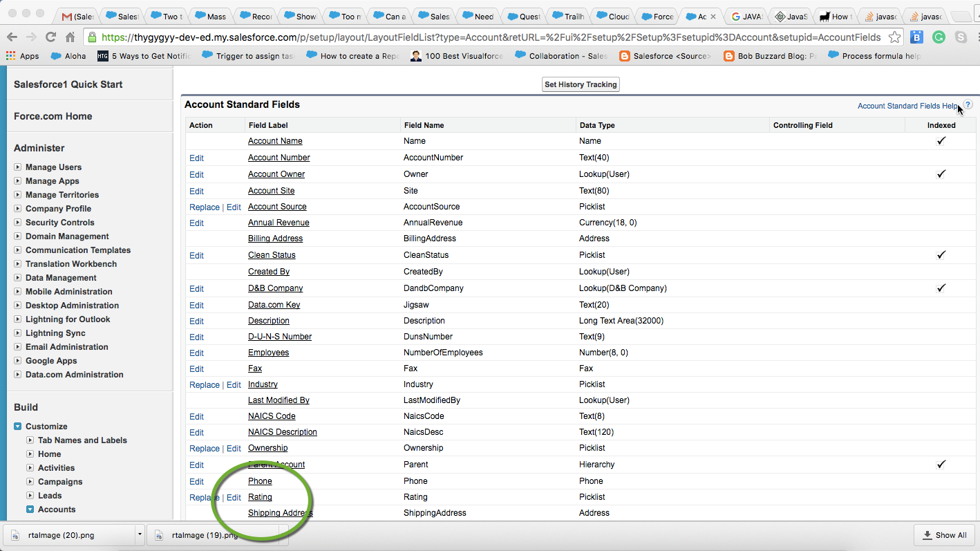Expand the Manage Users section
The height and width of the screenshot is (551, 980).
18,167
